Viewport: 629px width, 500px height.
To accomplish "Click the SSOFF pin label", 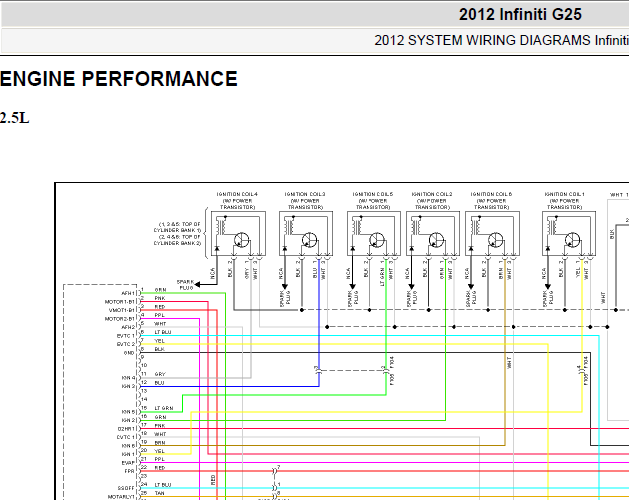I will coord(126,488).
